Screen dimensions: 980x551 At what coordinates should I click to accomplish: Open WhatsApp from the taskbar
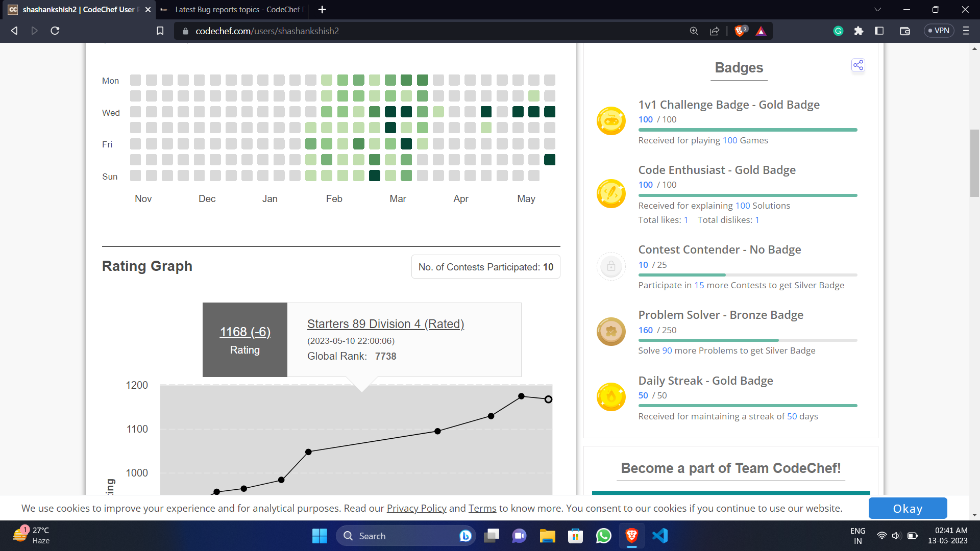pyautogui.click(x=603, y=536)
